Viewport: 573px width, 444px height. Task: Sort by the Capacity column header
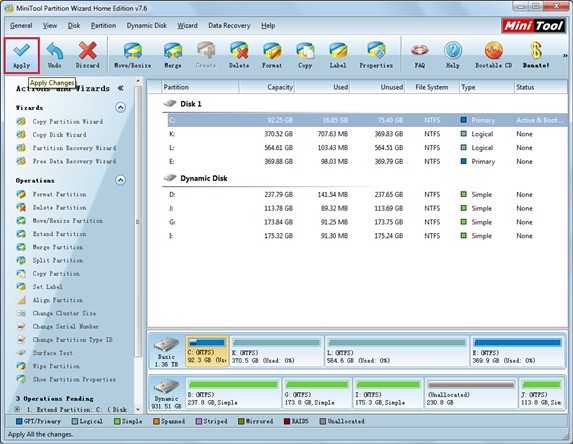point(267,87)
